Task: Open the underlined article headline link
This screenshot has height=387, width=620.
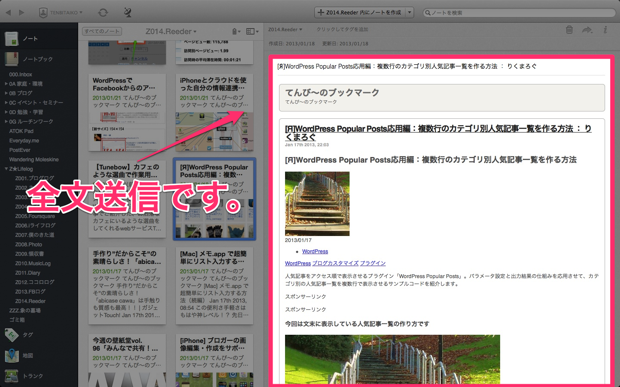Action: [438, 133]
